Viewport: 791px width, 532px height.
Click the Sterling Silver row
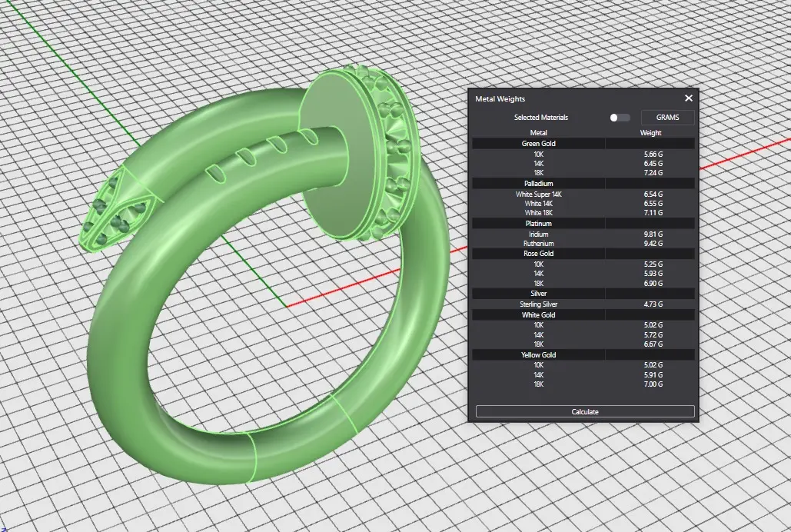[x=583, y=304]
